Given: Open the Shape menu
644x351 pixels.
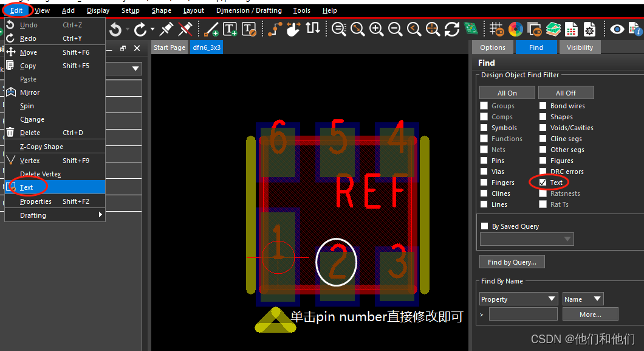Looking at the screenshot, I should 162,10.
